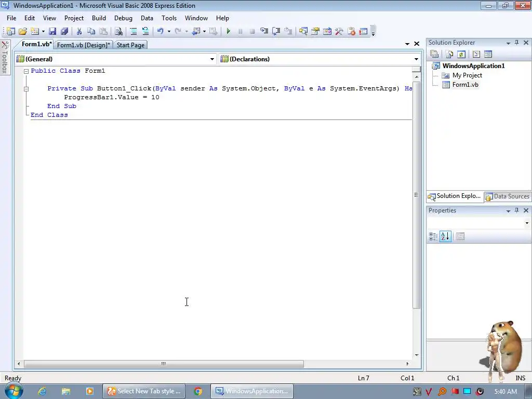The width and height of the screenshot is (532, 399).
Task: Click the horizontal scrollbar thumb
Action: click(x=164, y=364)
